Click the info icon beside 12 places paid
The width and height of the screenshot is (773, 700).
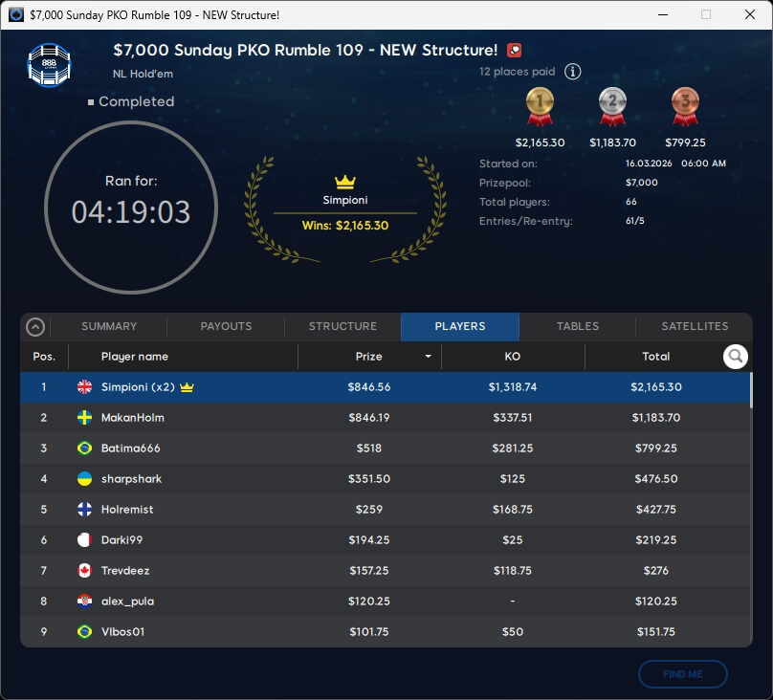(572, 72)
